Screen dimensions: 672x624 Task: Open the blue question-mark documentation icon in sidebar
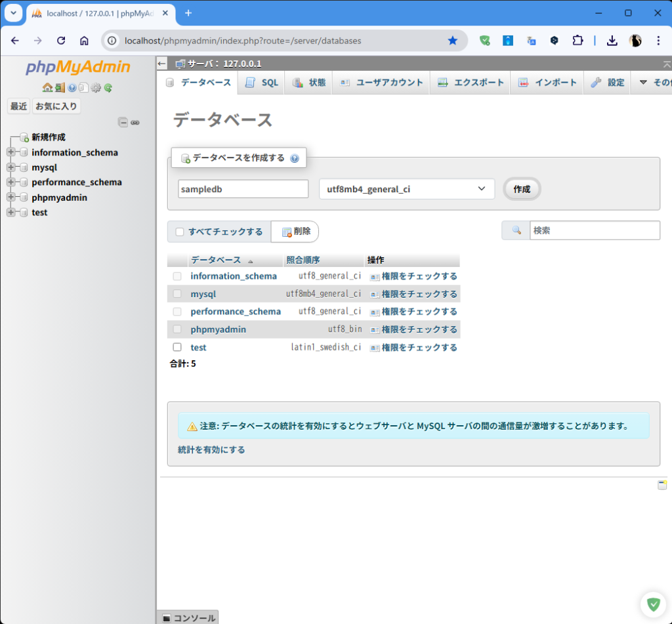pyautogui.click(x=72, y=88)
